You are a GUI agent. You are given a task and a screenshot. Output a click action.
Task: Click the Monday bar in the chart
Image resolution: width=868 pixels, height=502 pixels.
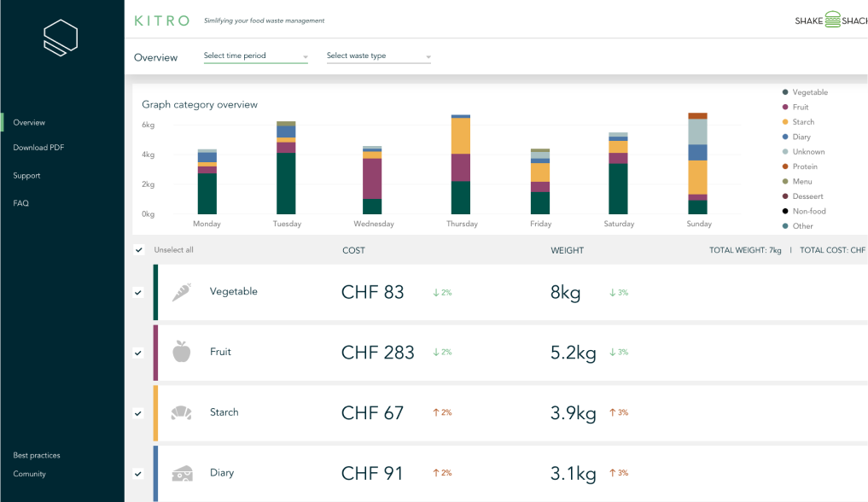pos(207,182)
